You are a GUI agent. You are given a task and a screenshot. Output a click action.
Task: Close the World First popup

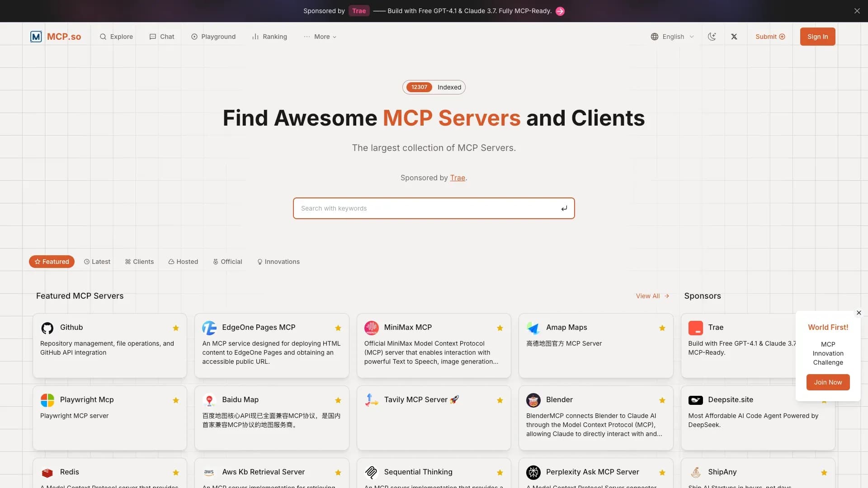tap(859, 313)
